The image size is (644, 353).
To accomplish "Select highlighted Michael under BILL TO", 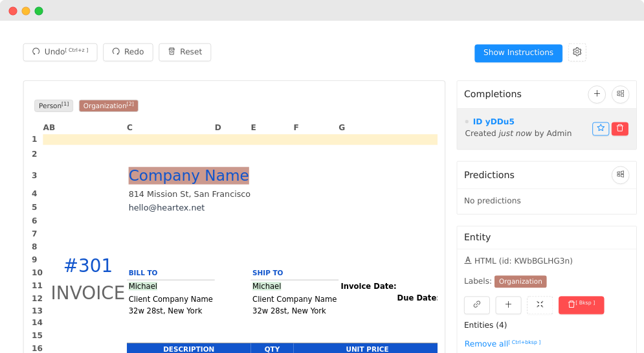I will click(x=143, y=286).
